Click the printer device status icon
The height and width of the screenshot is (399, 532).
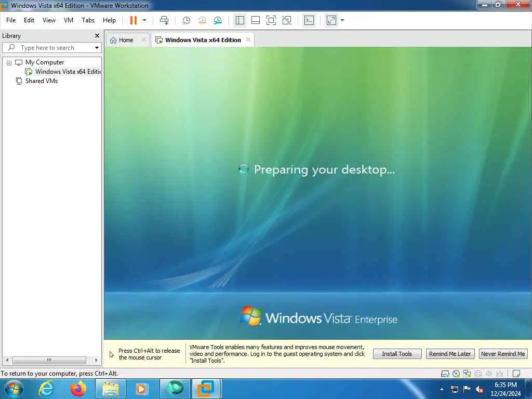click(478, 374)
